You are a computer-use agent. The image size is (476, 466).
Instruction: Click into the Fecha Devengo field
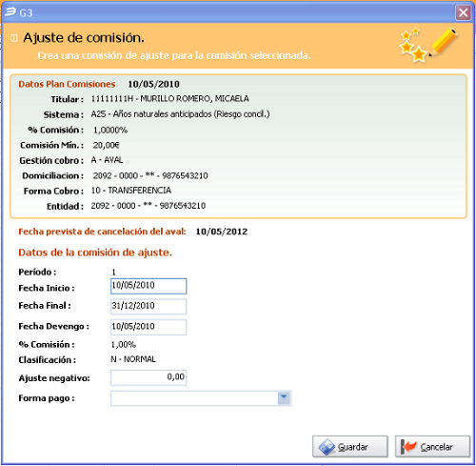149,327
